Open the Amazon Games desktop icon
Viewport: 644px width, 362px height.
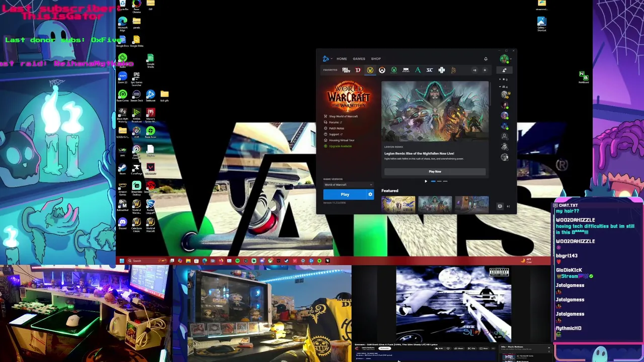pos(122,187)
